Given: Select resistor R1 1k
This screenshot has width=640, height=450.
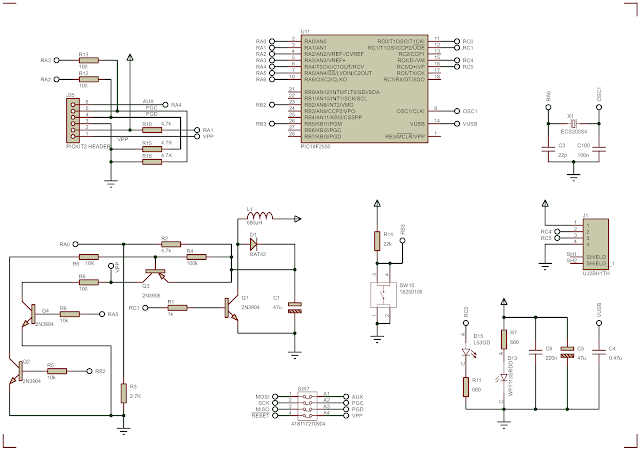Looking at the screenshot, I should 177,307.
